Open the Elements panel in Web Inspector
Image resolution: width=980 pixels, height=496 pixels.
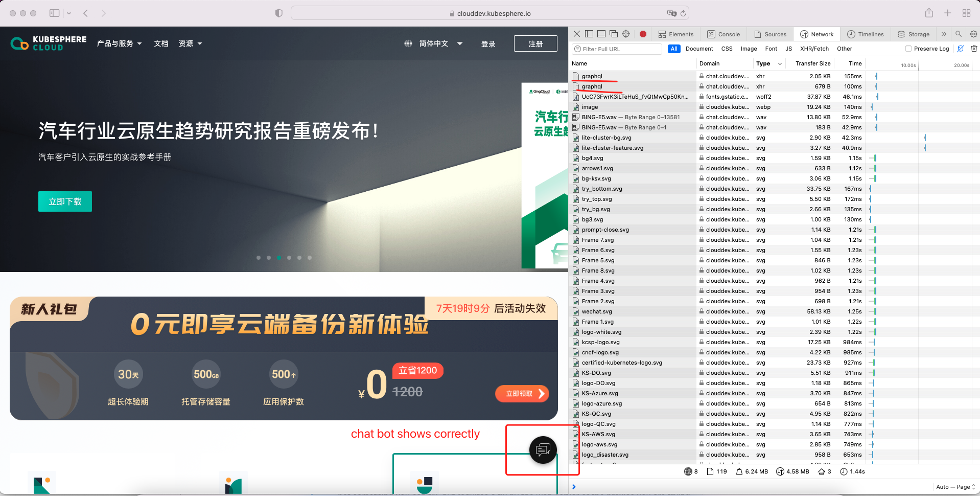(x=675, y=34)
